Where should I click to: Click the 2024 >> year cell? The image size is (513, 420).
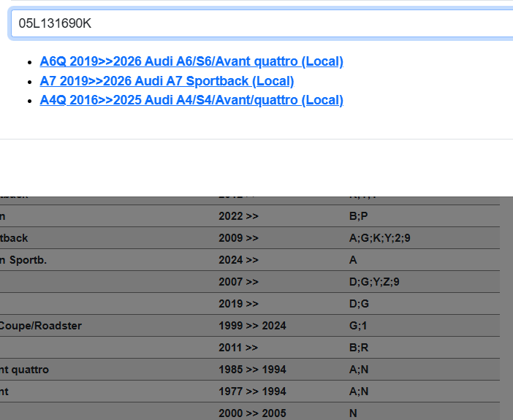tap(238, 260)
